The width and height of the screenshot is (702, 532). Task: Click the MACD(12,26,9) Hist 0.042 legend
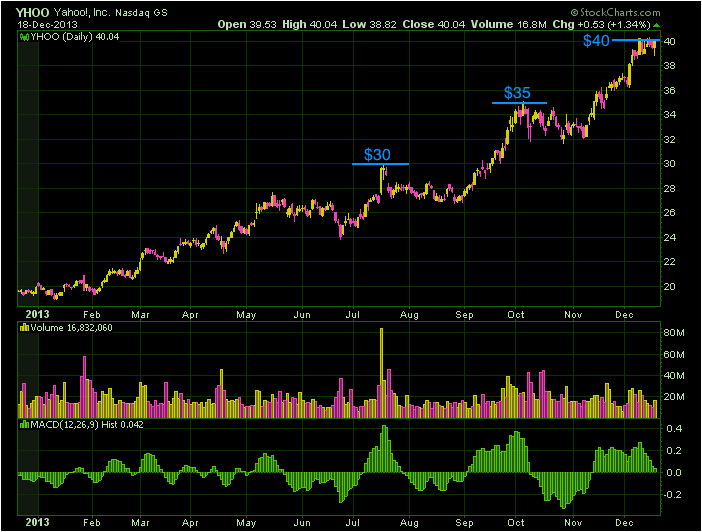point(87,425)
